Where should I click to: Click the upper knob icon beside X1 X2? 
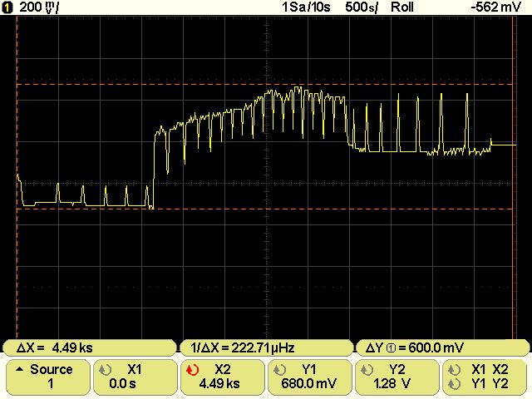click(454, 369)
